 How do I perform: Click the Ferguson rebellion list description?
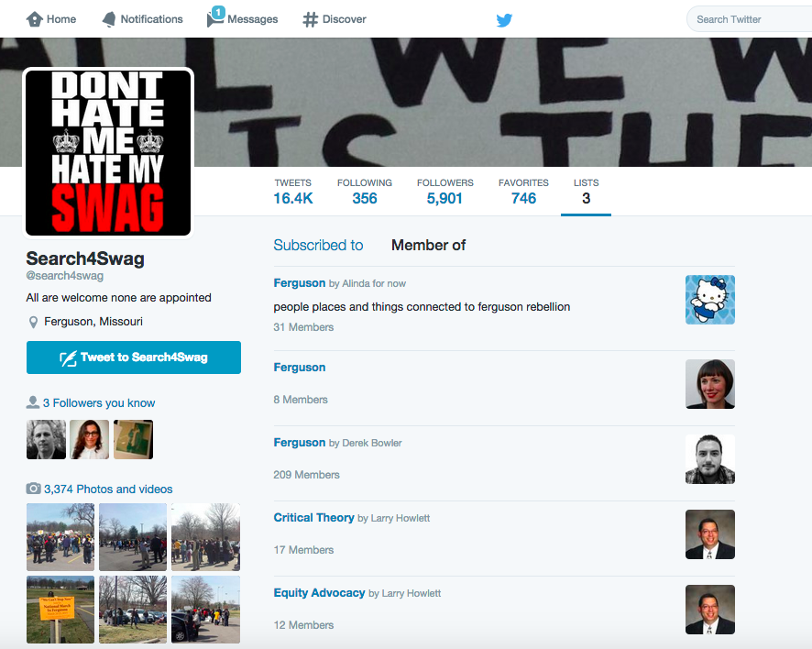tap(422, 307)
